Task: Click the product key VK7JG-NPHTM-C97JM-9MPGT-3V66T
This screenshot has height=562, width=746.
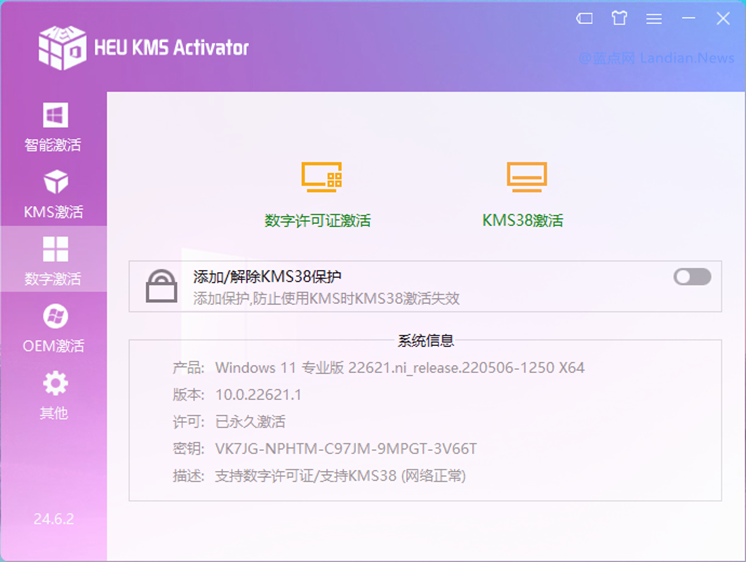Action: (x=346, y=449)
